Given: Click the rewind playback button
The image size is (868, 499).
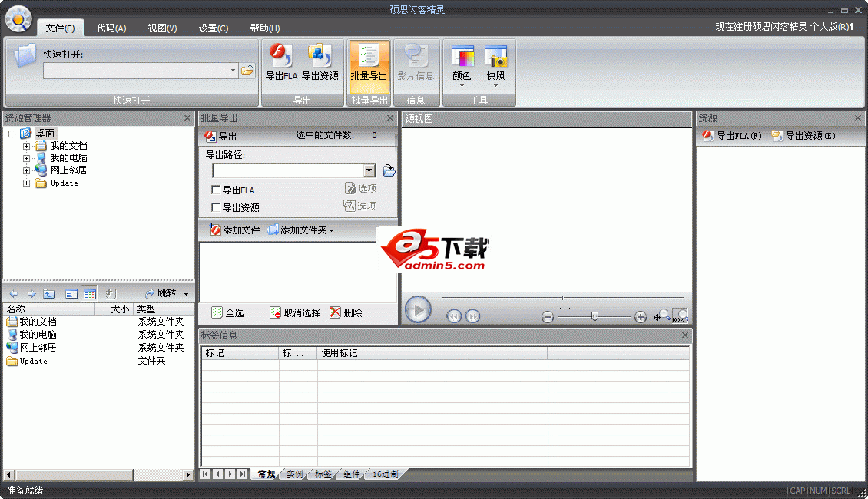Looking at the screenshot, I should (x=454, y=316).
